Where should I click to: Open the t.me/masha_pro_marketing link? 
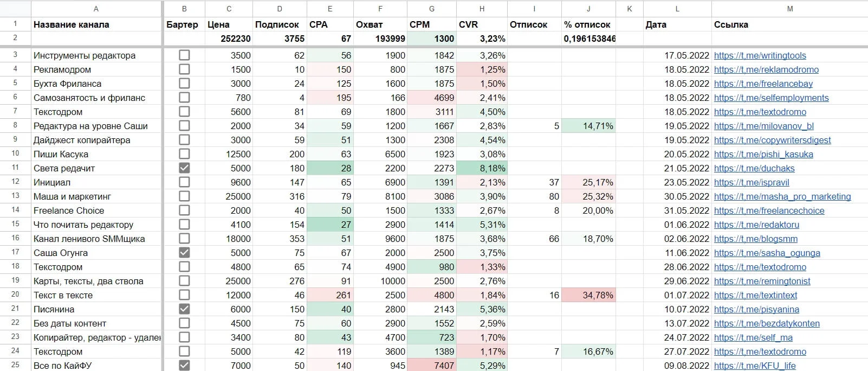pos(782,196)
